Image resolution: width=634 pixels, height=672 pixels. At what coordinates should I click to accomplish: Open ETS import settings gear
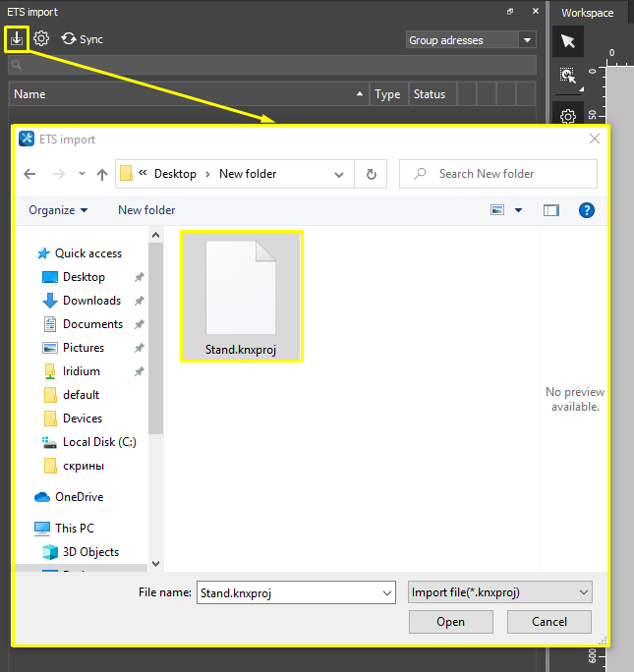pyautogui.click(x=41, y=39)
